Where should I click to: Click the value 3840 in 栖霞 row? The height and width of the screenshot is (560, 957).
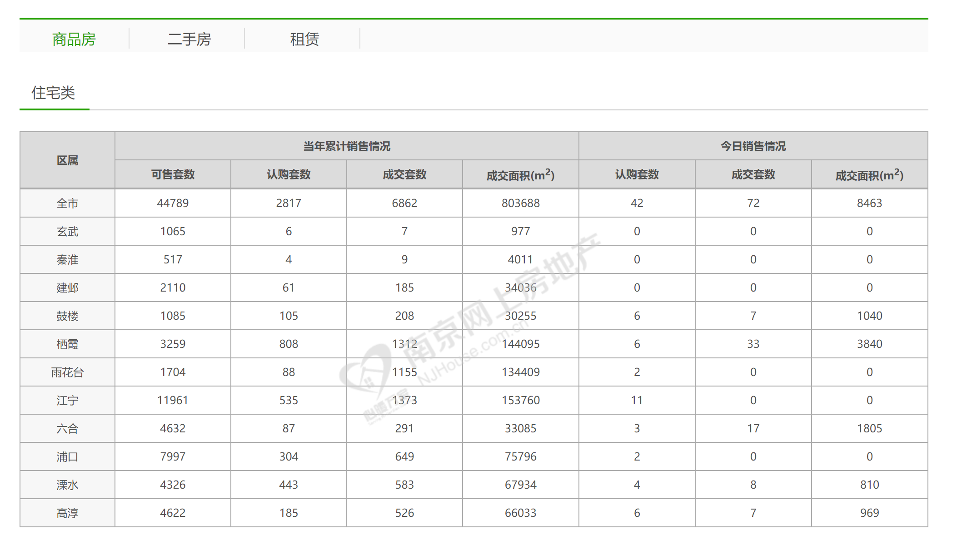tap(869, 344)
